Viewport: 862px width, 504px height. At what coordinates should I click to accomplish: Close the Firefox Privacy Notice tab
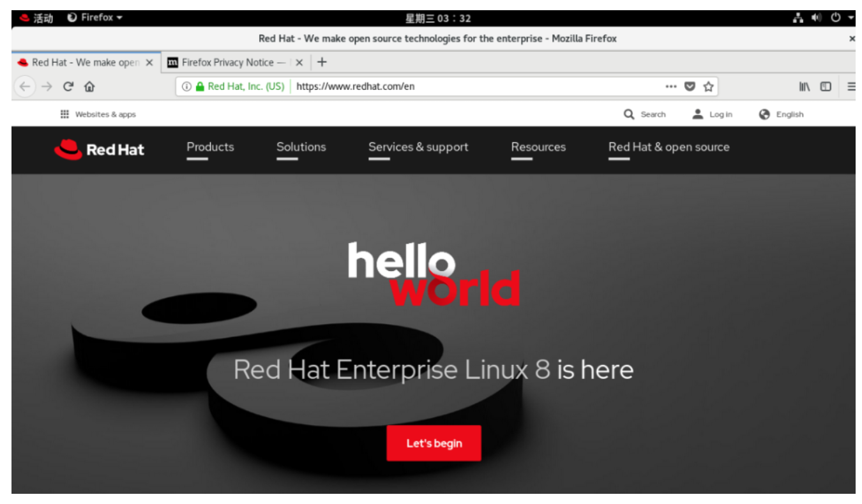tap(299, 63)
